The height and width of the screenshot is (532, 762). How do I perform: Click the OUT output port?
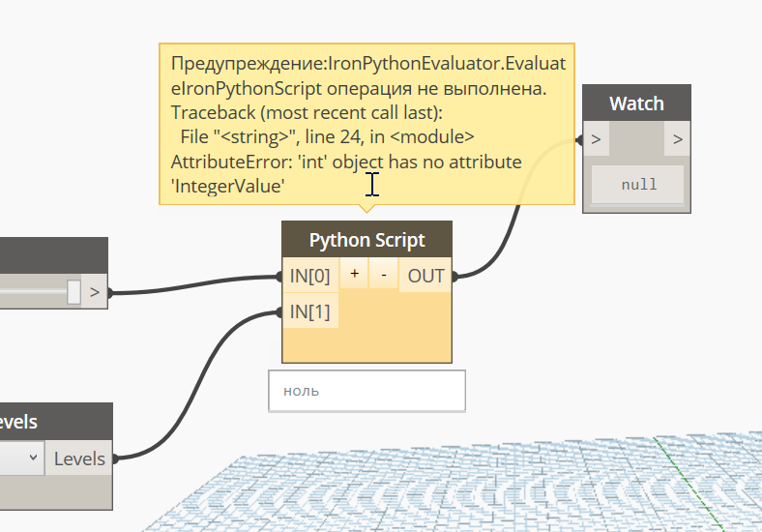pyautogui.click(x=425, y=276)
